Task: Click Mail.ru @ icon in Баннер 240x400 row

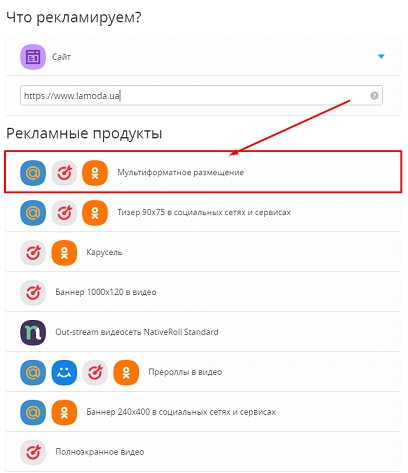Action: (33, 413)
